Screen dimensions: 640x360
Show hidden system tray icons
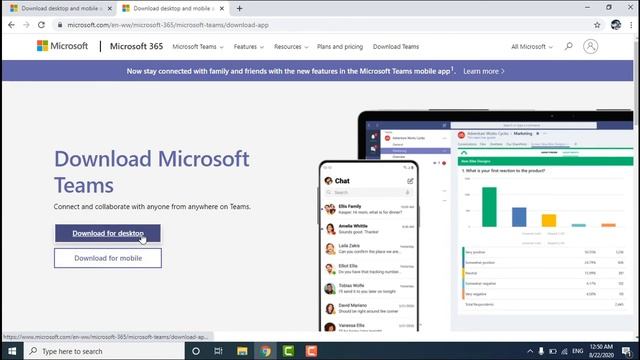click(530, 351)
